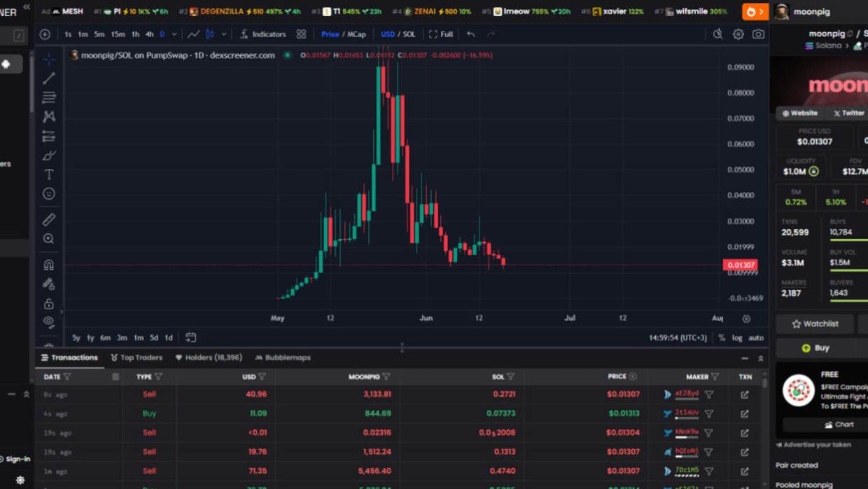Screen dimensions: 868x489
Task: Choose line chart style icon
Action: pos(193,34)
